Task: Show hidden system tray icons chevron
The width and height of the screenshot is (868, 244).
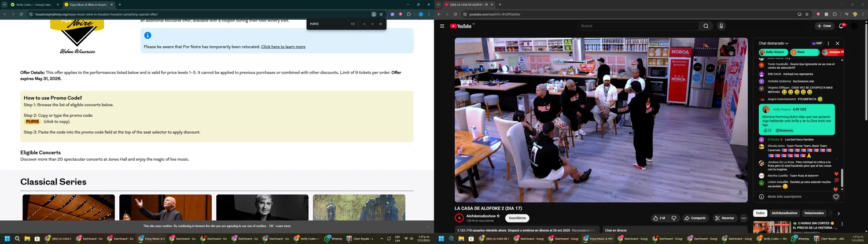Action: pyautogui.click(x=382, y=239)
